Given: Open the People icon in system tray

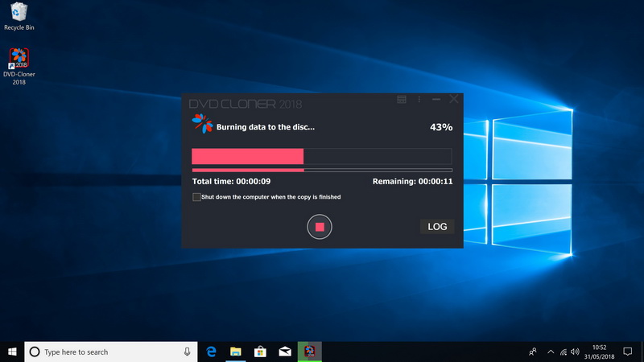Looking at the screenshot, I should click(x=533, y=352).
